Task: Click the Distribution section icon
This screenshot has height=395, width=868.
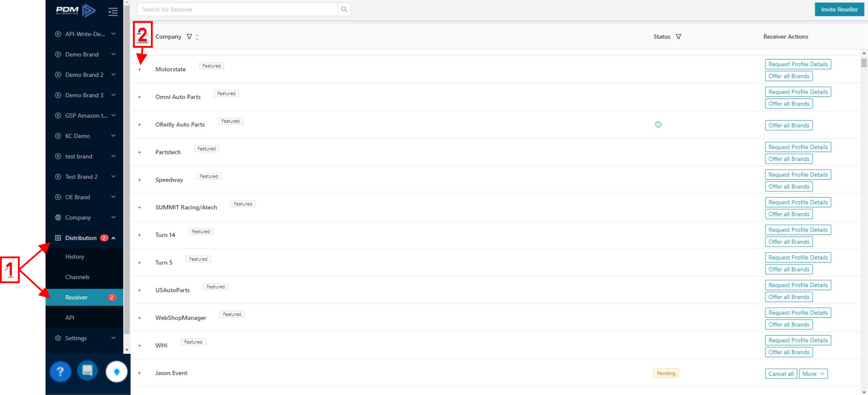Action: 58,238
